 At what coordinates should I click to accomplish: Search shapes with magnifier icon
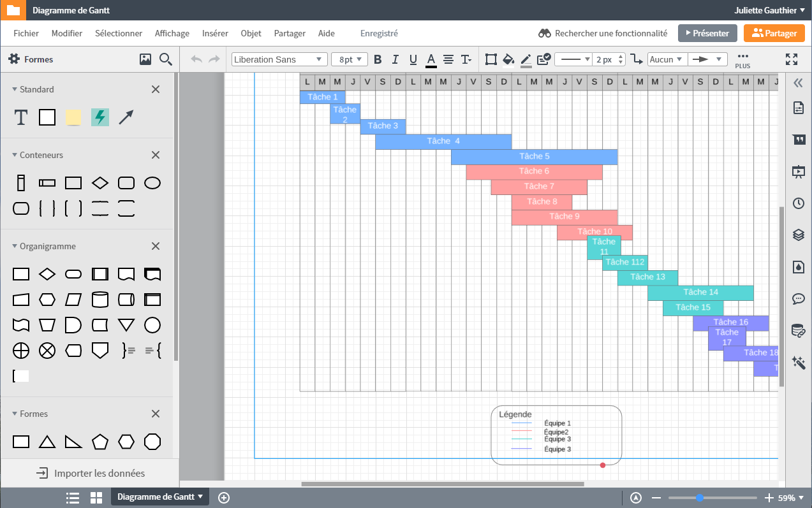tap(166, 59)
